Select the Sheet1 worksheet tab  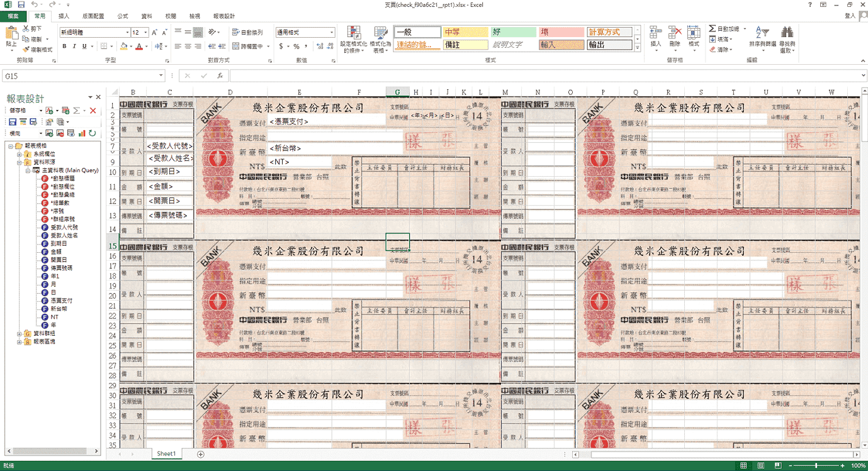pyautogui.click(x=166, y=453)
